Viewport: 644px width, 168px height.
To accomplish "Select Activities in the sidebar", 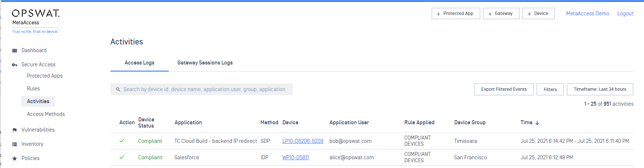I will [x=38, y=101].
